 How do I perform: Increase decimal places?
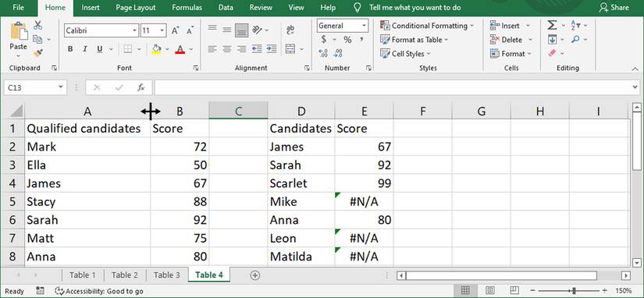[x=323, y=53]
